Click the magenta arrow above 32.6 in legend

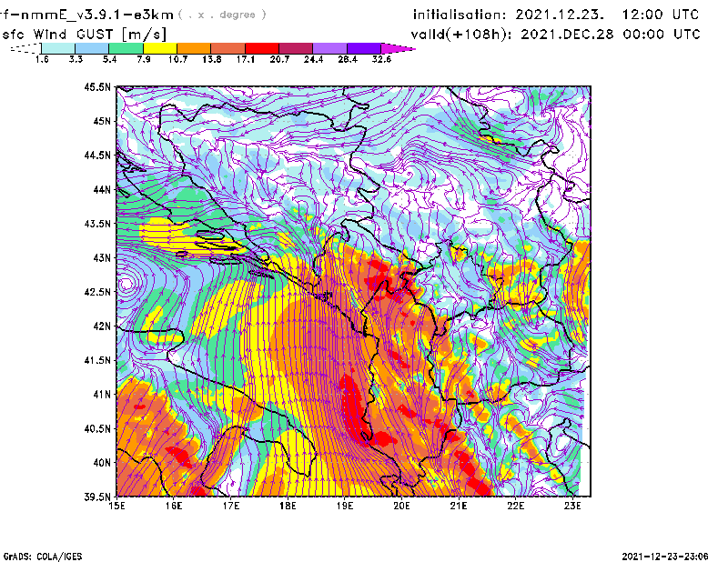point(398,48)
